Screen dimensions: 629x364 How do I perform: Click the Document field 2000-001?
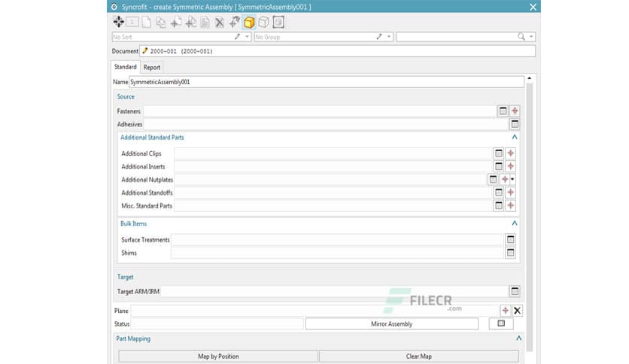pyautogui.click(x=337, y=51)
